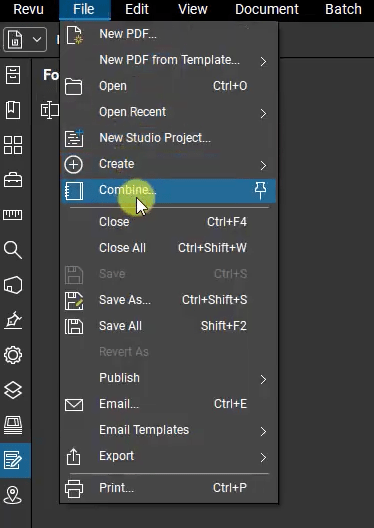The width and height of the screenshot is (374, 528).
Task: Choose New PDF... from File menu
Action: (169, 34)
